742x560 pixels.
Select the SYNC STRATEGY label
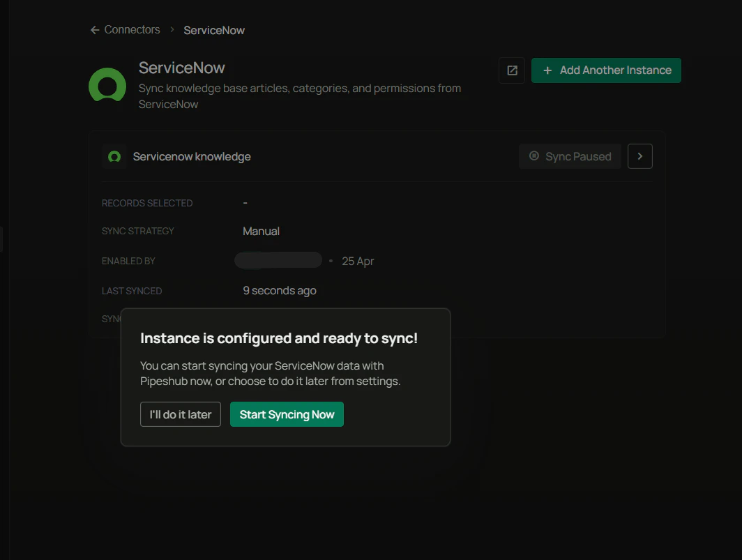pyautogui.click(x=137, y=231)
